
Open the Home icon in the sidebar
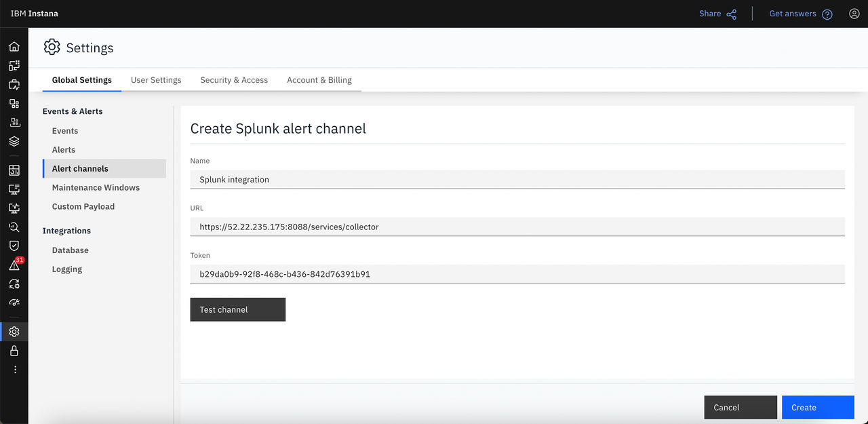[x=14, y=47]
